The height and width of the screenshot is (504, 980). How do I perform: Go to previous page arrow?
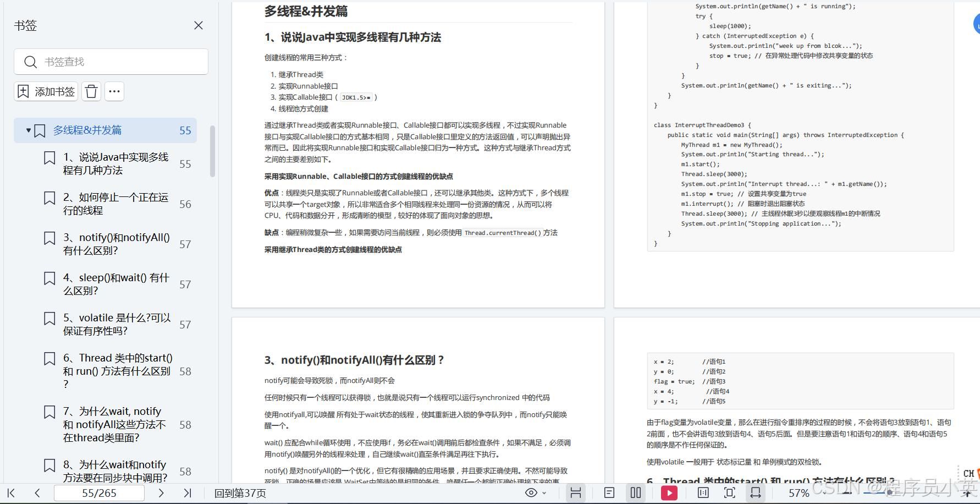(37, 493)
